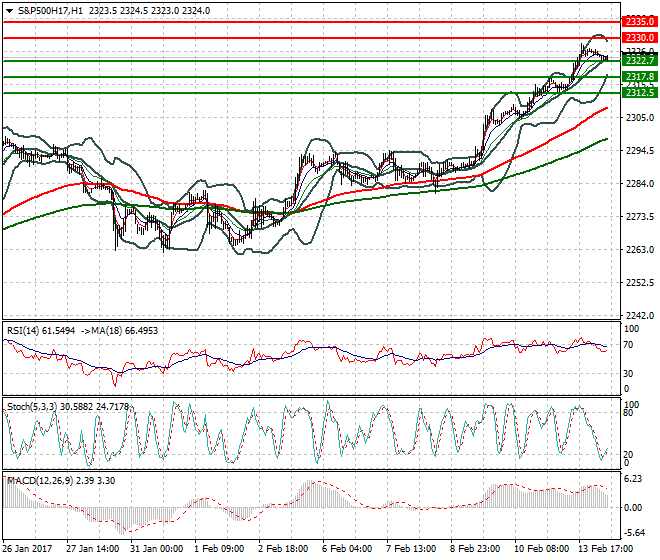Image resolution: width=660 pixels, height=560 pixels.
Task: Click the 2273.5 price axis value
Action: pyautogui.click(x=640, y=216)
